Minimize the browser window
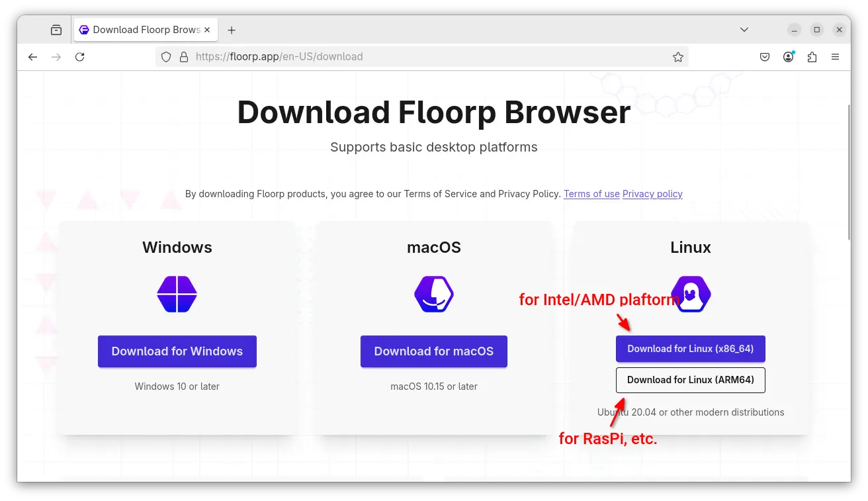Screen dimensions: 868x501 (795, 30)
